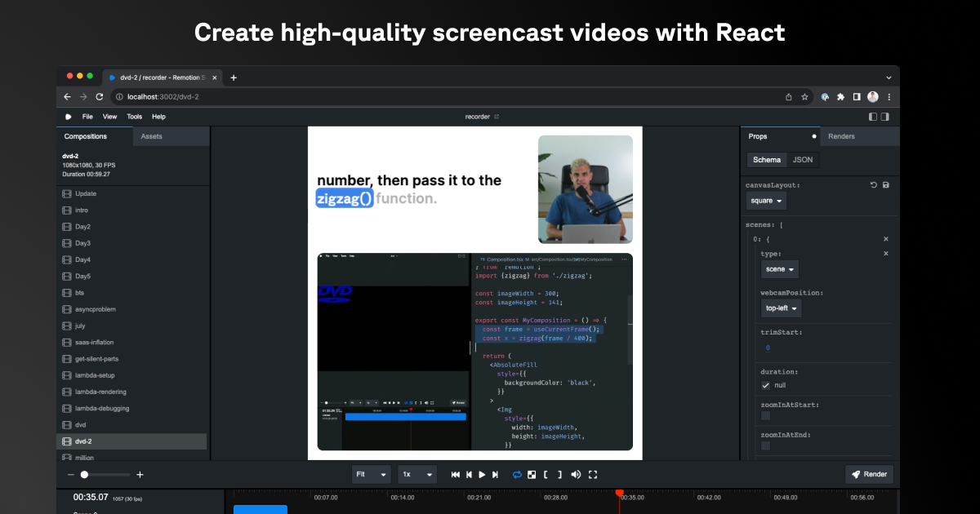Enable the zoomInAtEnd checkbox

(766, 445)
